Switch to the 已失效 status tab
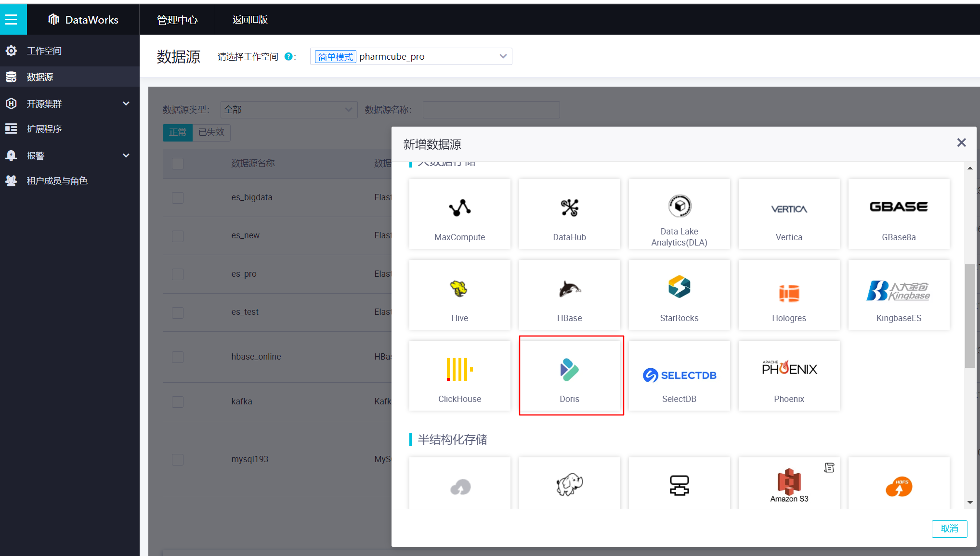Image resolution: width=980 pixels, height=556 pixels. [211, 132]
